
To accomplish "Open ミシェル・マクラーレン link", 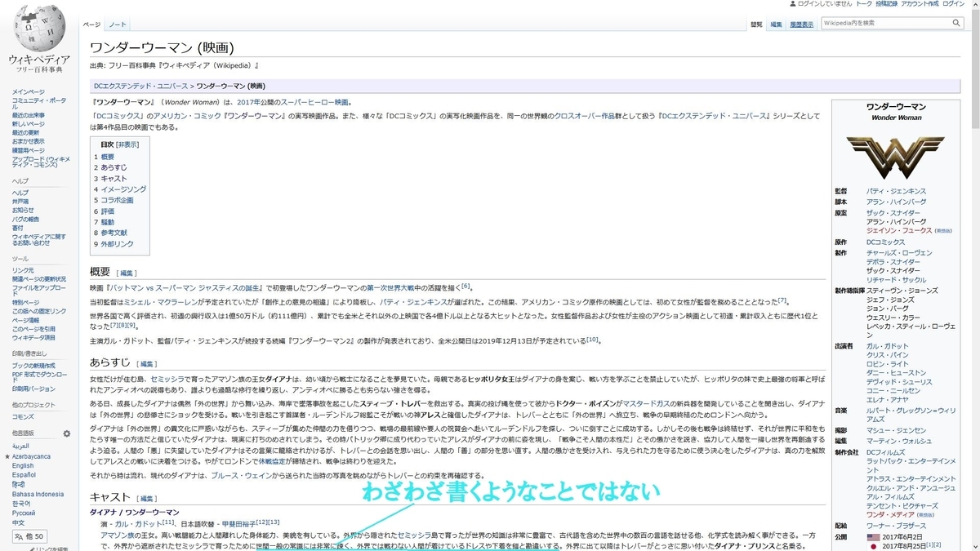I will [162, 300].
